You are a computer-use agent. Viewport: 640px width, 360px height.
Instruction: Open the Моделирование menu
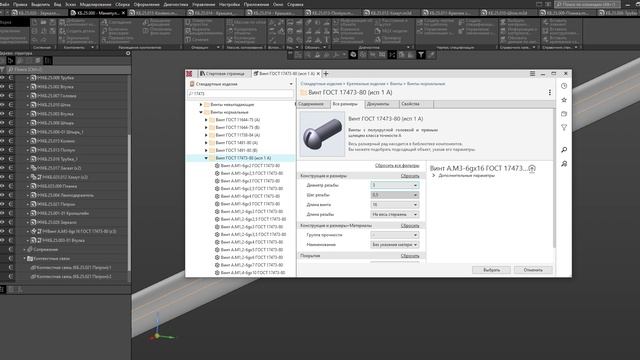click(x=96, y=4)
